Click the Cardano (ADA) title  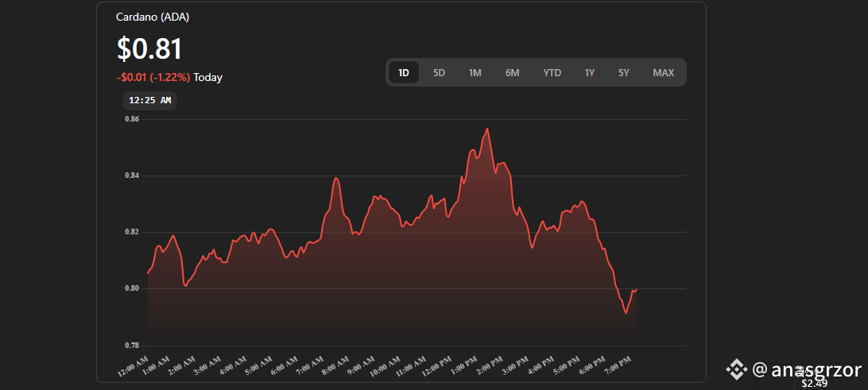click(153, 17)
